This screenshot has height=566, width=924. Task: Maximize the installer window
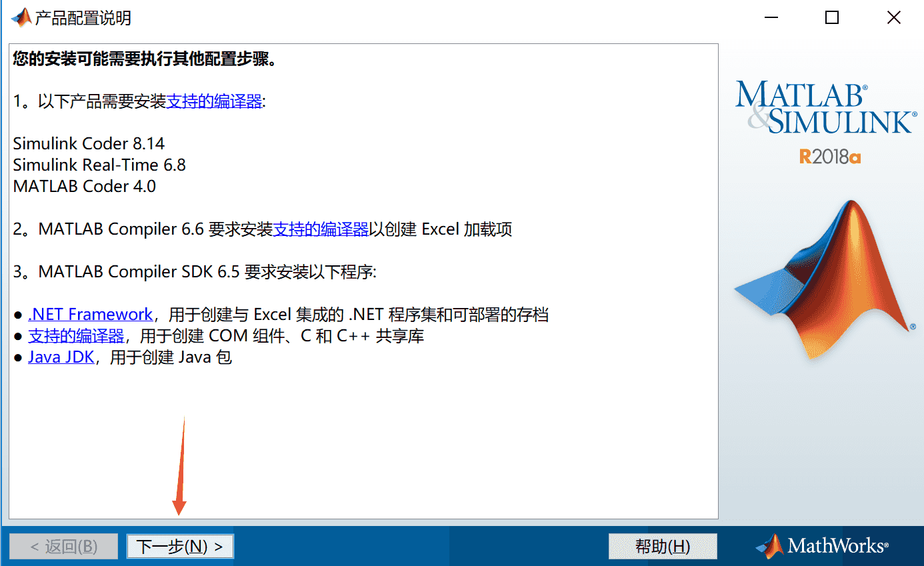(832, 18)
